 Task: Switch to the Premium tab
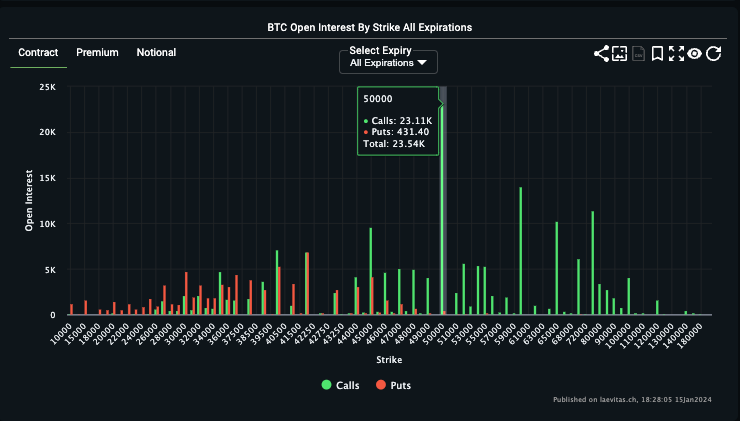click(97, 53)
